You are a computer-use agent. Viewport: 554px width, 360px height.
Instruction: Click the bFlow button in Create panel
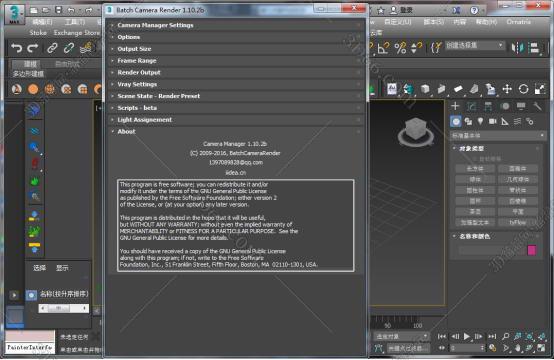point(518,222)
